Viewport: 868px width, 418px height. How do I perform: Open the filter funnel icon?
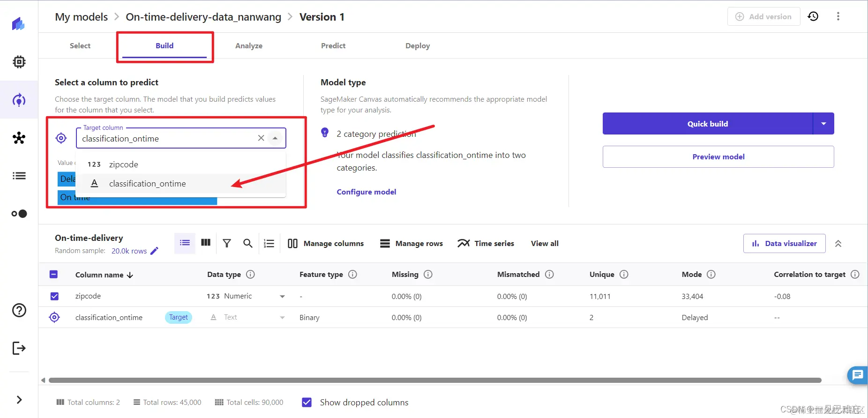[x=227, y=243]
